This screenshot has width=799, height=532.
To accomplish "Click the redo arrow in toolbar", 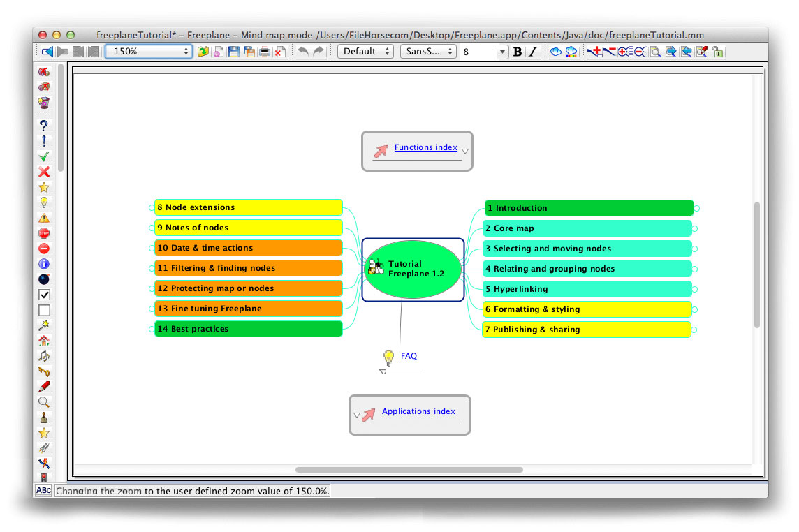I will pyautogui.click(x=318, y=52).
